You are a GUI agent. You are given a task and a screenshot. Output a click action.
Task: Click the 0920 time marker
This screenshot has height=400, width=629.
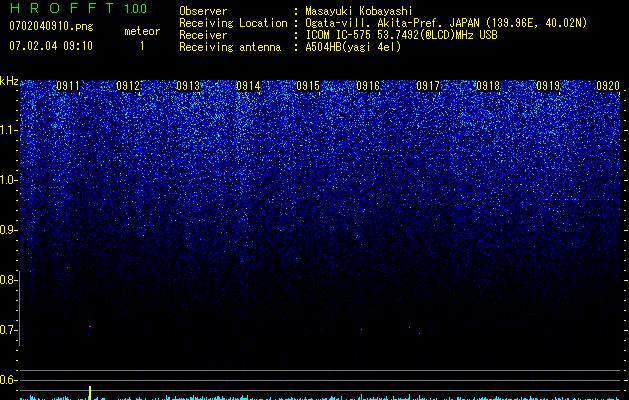tap(608, 86)
